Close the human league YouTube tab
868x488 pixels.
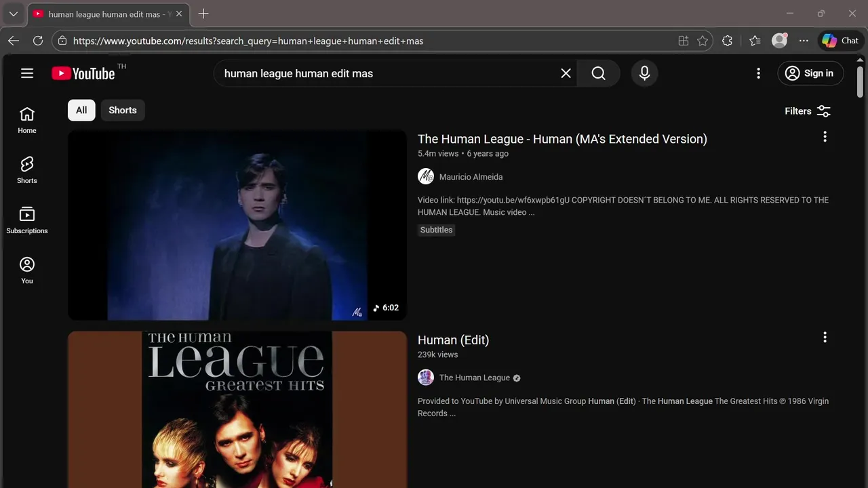click(179, 14)
